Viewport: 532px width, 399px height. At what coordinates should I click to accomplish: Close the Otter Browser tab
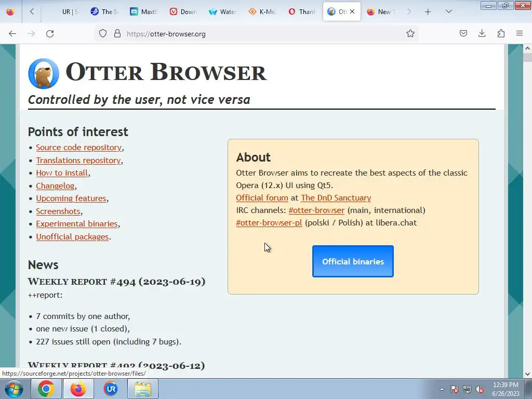point(352,11)
